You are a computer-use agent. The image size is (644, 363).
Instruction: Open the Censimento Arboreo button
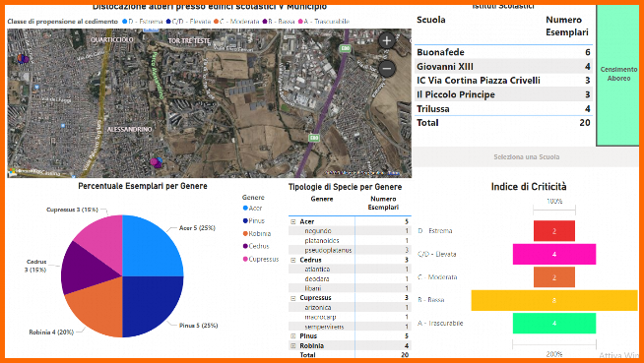coord(617,75)
